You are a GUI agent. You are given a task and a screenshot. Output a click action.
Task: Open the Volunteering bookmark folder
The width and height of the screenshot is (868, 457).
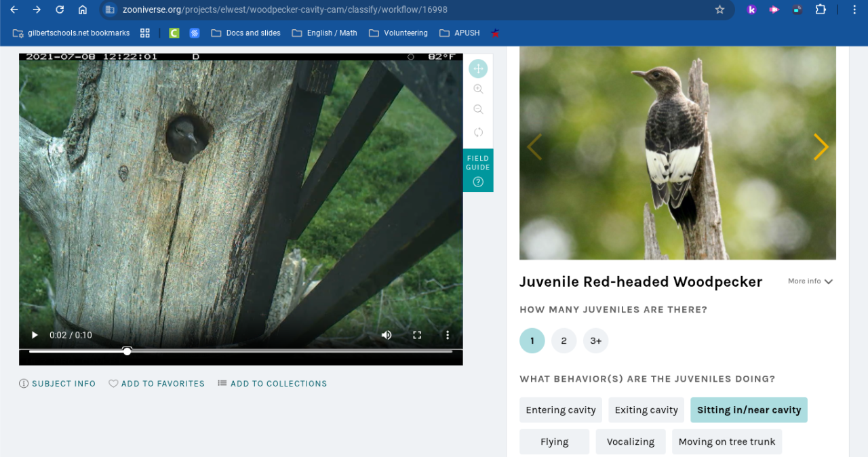coord(398,33)
